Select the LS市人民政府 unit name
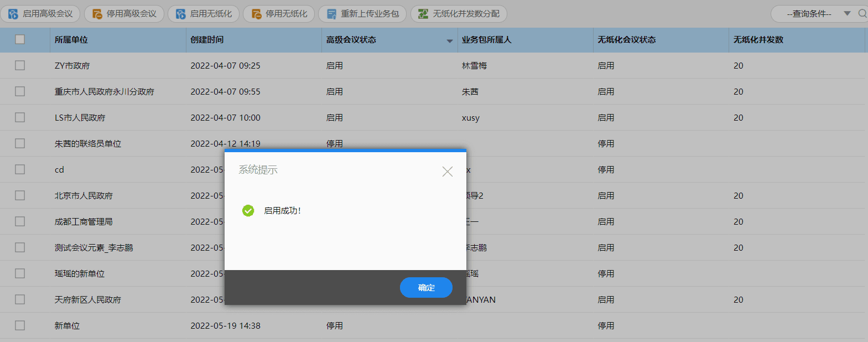The width and height of the screenshot is (868, 342). (80, 117)
